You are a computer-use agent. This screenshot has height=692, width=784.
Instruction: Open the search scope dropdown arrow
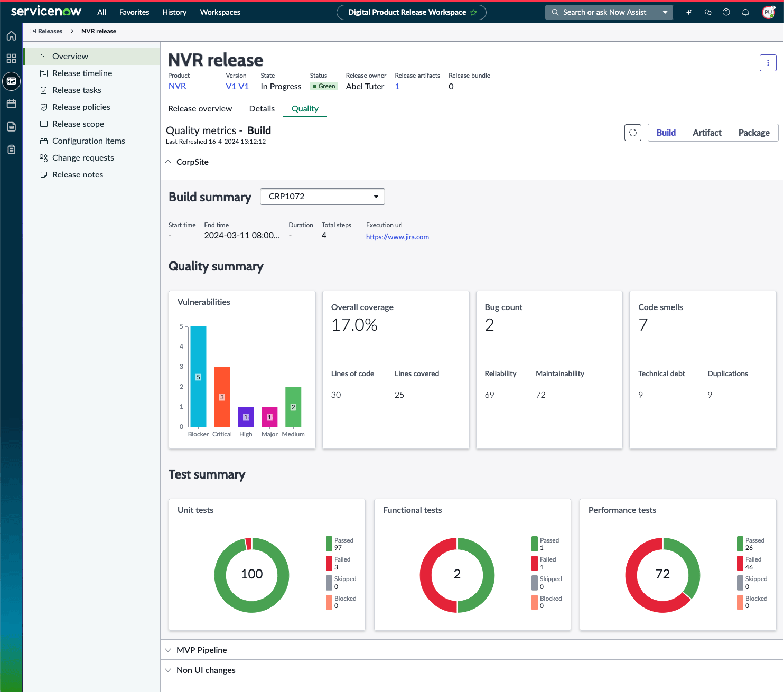(665, 12)
